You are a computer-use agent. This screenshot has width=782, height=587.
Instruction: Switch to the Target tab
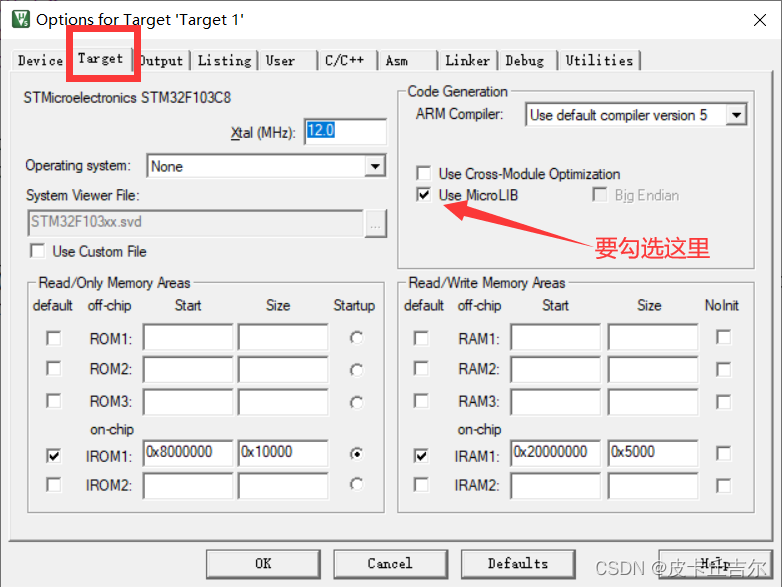(100, 59)
